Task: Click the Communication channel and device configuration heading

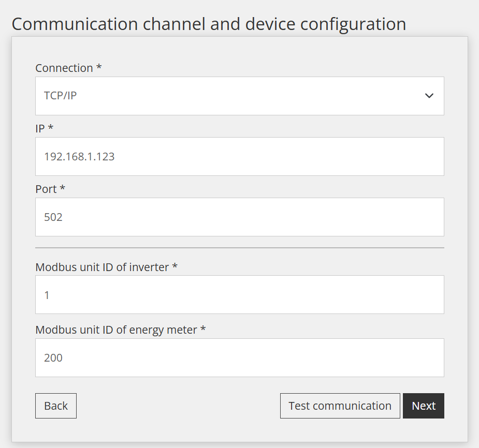Action: pyautogui.click(x=209, y=24)
